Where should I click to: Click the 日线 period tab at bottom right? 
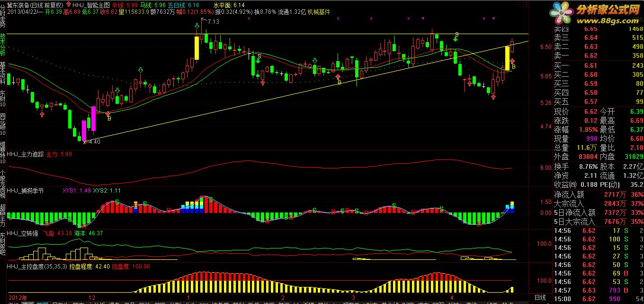[540, 297]
